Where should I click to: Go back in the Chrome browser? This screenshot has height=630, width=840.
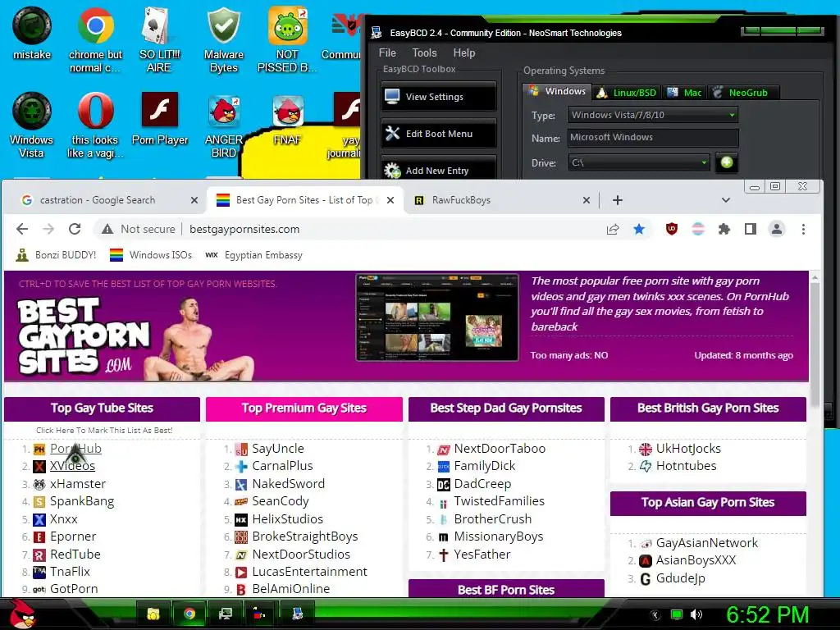(x=22, y=230)
